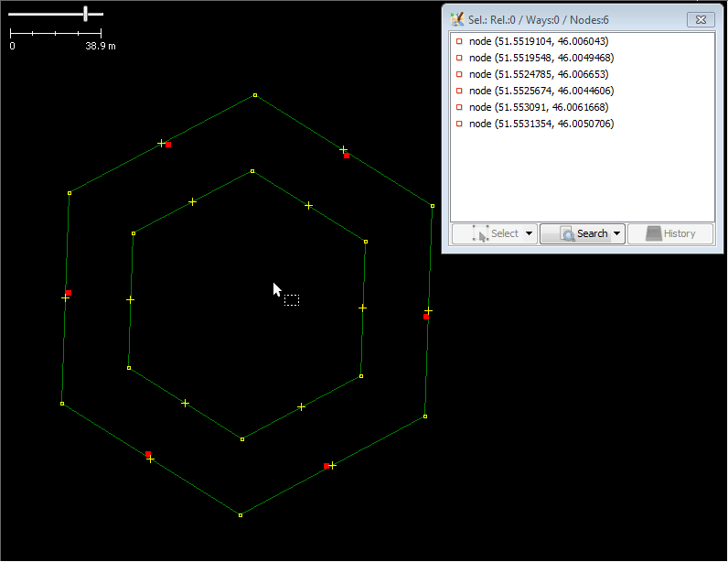
Task: Click the top vertex of inner hexagon
Action: (x=252, y=171)
